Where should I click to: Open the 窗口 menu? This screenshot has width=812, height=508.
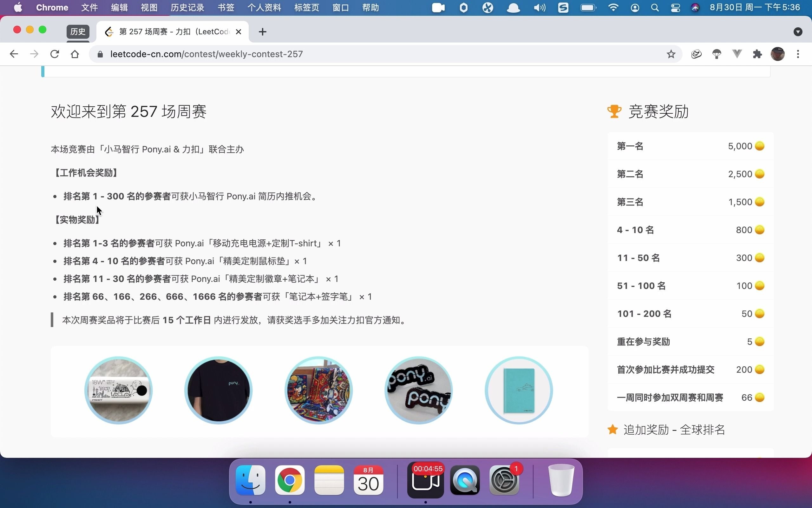(x=341, y=7)
